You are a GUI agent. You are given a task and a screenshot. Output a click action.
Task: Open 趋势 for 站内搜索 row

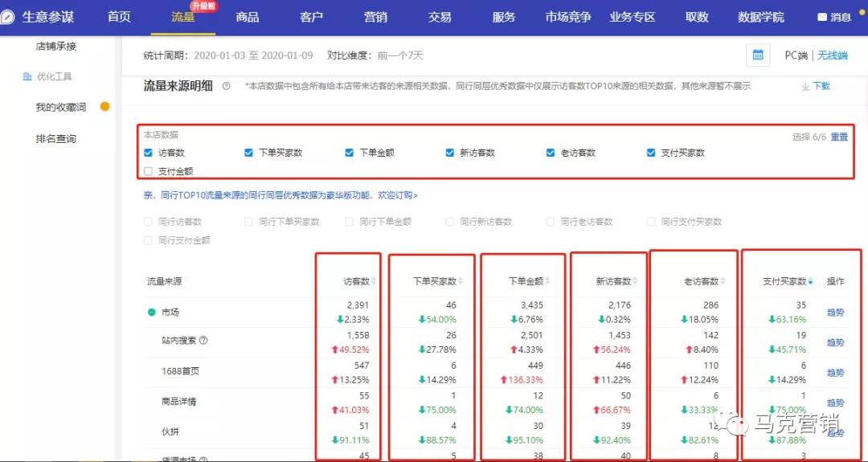click(836, 342)
